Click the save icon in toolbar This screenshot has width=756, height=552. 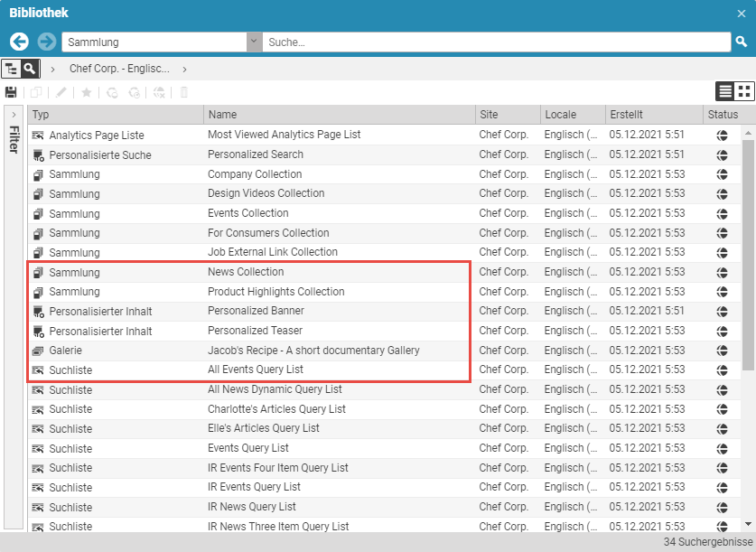[12, 92]
